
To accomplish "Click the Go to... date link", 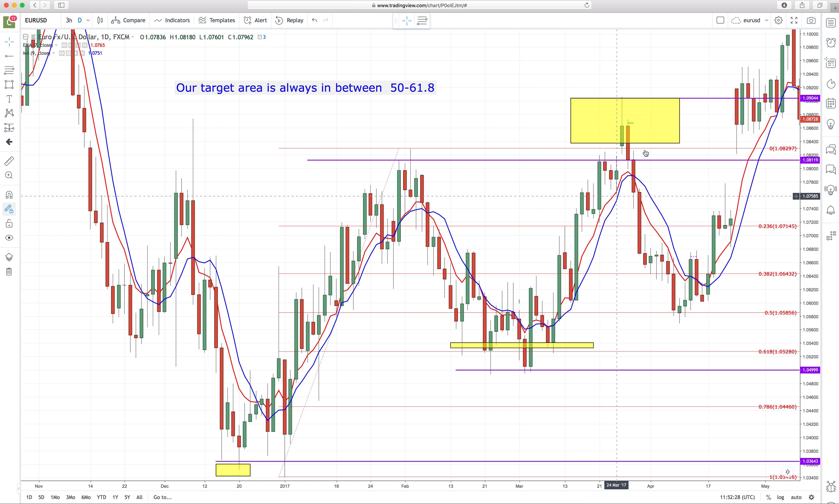I will click(x=163, y=497).
